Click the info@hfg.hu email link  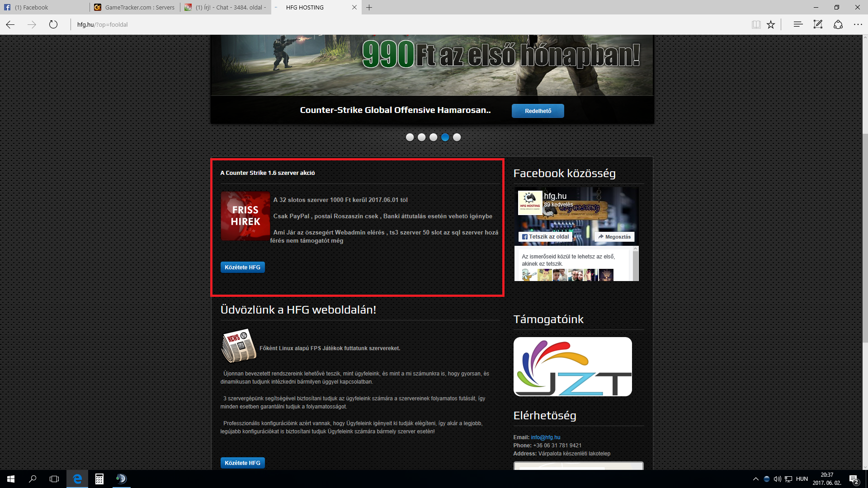tap(545, 437)
